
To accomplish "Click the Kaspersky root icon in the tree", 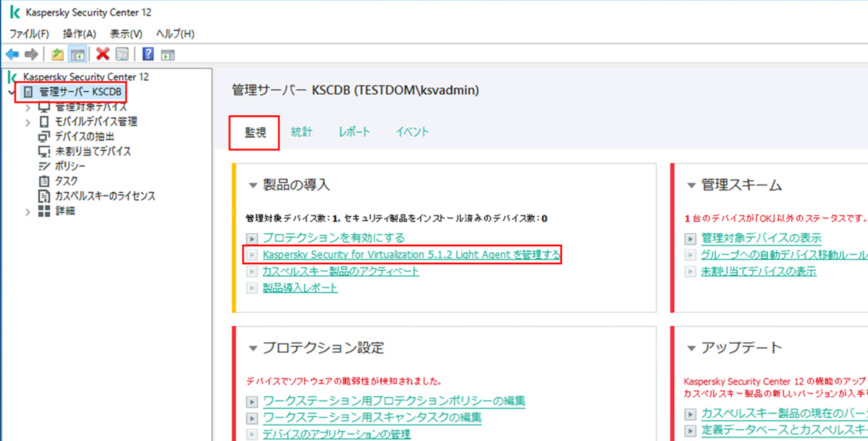I will 12,77.
